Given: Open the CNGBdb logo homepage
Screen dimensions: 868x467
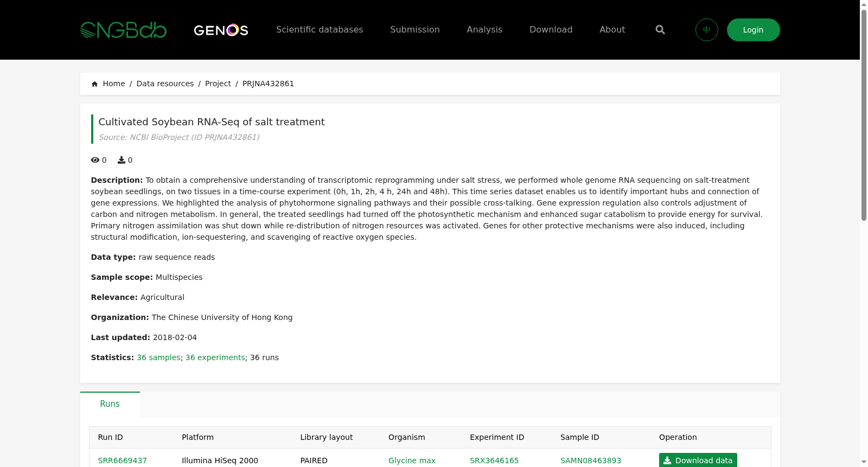Looking at the screenshot, I should pos(123,30).
